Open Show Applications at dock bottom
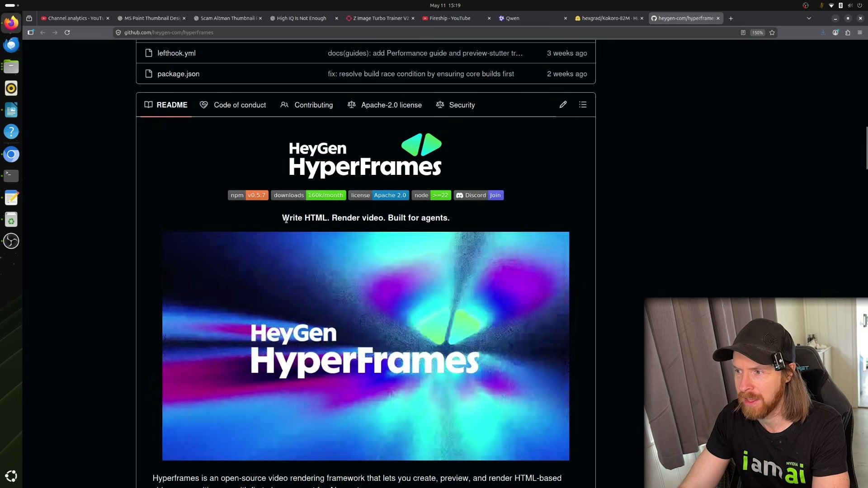The width and height of the screenshot is (868, 488). click(11, 476)
